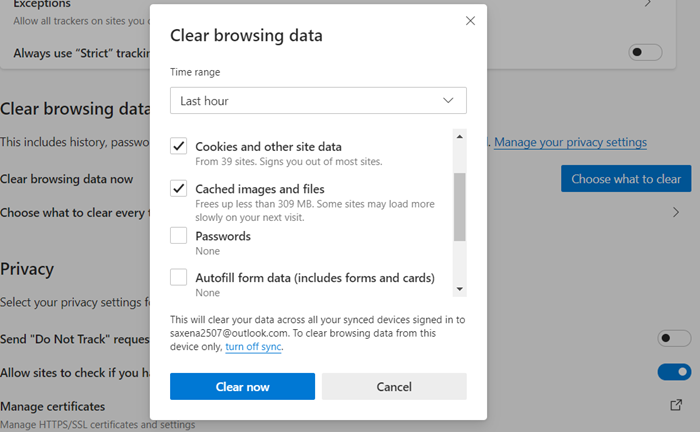The image size is (700, 432).
Task: Cancel the clear browsing data dialog
Action: (394, 386)
